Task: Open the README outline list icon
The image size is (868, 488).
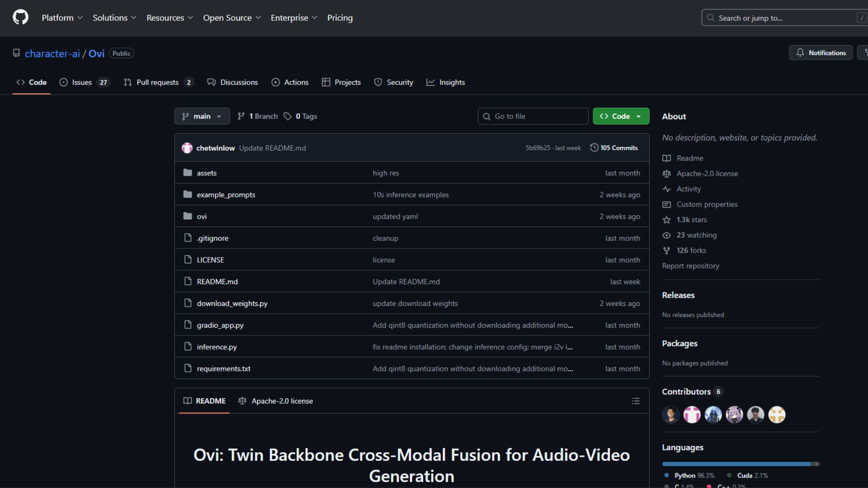Action: (636, 401)
